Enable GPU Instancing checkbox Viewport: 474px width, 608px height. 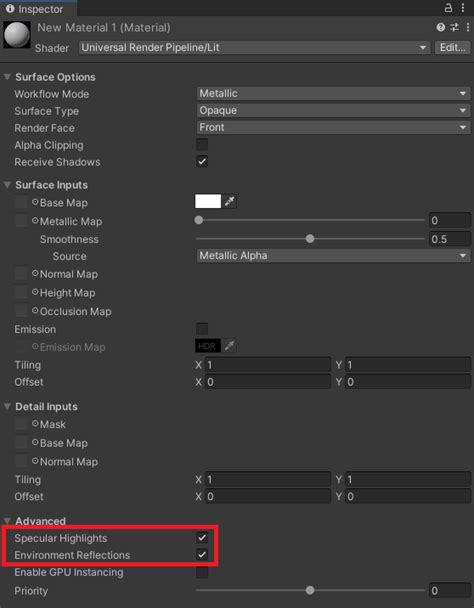click(202, 572)
